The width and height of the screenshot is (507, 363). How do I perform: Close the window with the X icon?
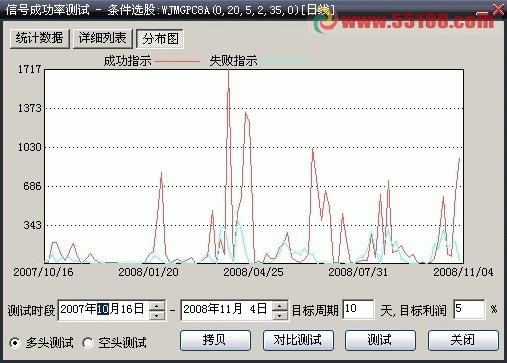click(498, 9)
